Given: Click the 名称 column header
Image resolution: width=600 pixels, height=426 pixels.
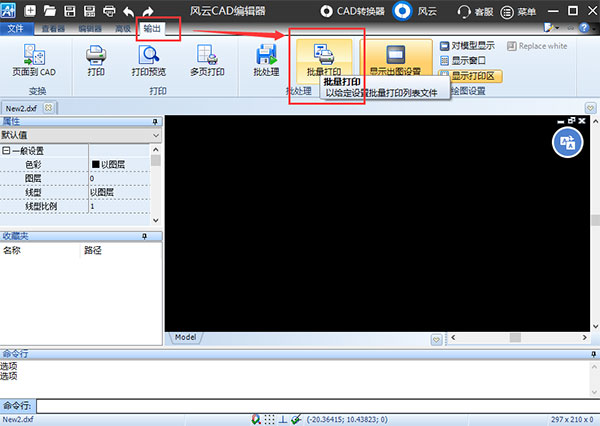Looking at the screenshot, I should pos(12,250).
